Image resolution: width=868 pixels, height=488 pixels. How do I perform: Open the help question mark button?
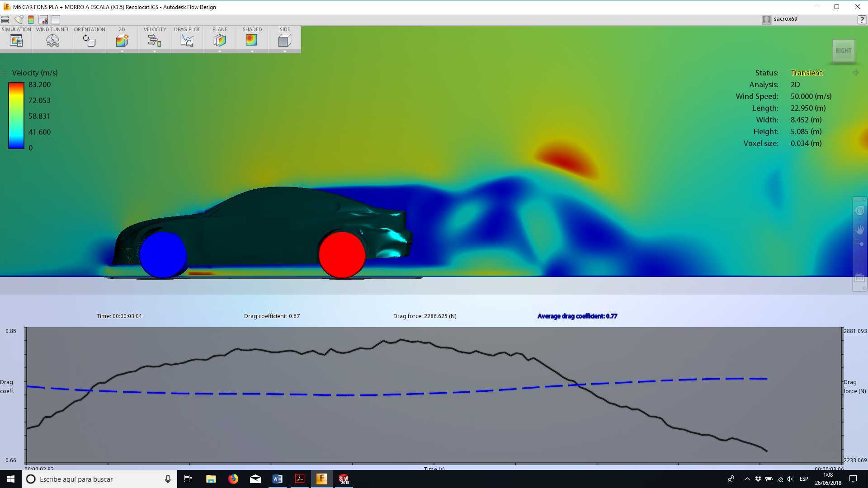point(862,19)
